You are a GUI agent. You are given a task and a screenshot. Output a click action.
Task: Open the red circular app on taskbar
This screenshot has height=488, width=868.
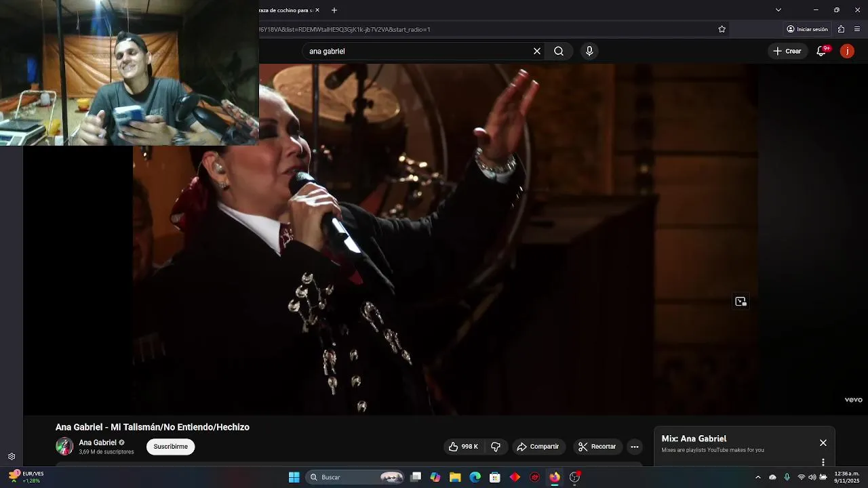(534, 477)
